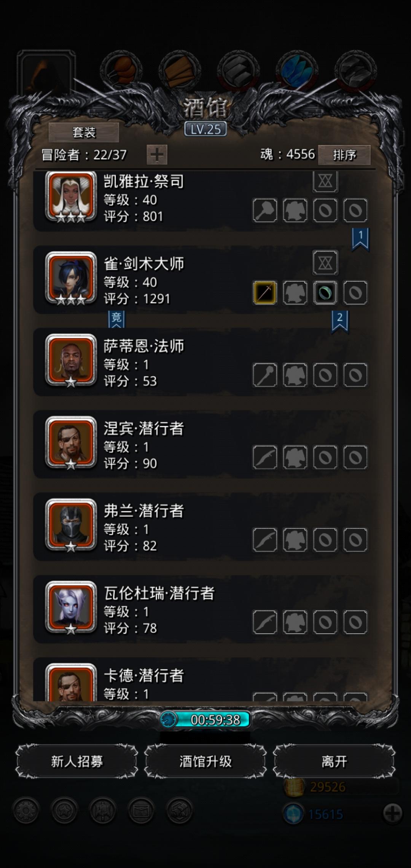Image resolution: width=411 pixels, height=868 pixels.
Task: Open the 排序 sort options
Action: [x=344, y=155]
